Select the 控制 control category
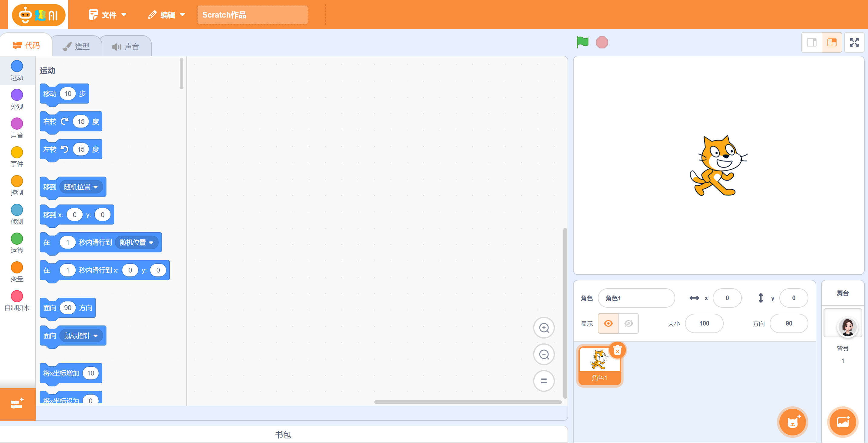The image size is (868, 443). click(x=17, y=185)
